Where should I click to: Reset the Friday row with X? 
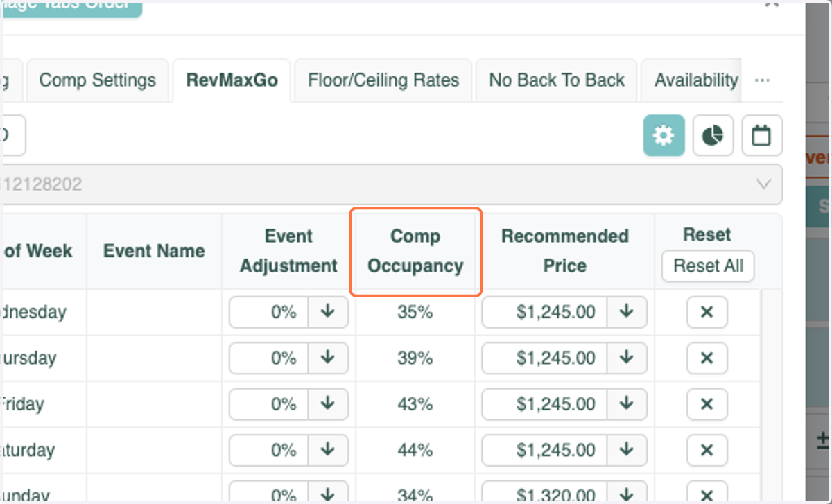[x=707, y=403]
